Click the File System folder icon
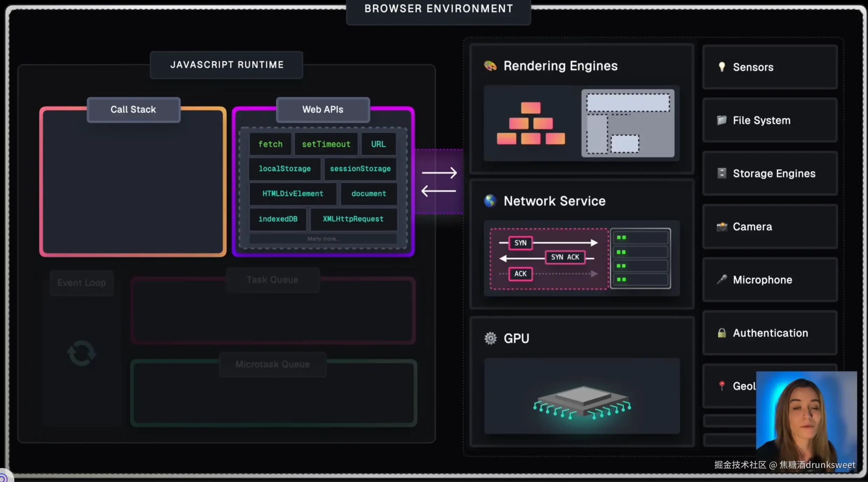 (x=722, y=120)
